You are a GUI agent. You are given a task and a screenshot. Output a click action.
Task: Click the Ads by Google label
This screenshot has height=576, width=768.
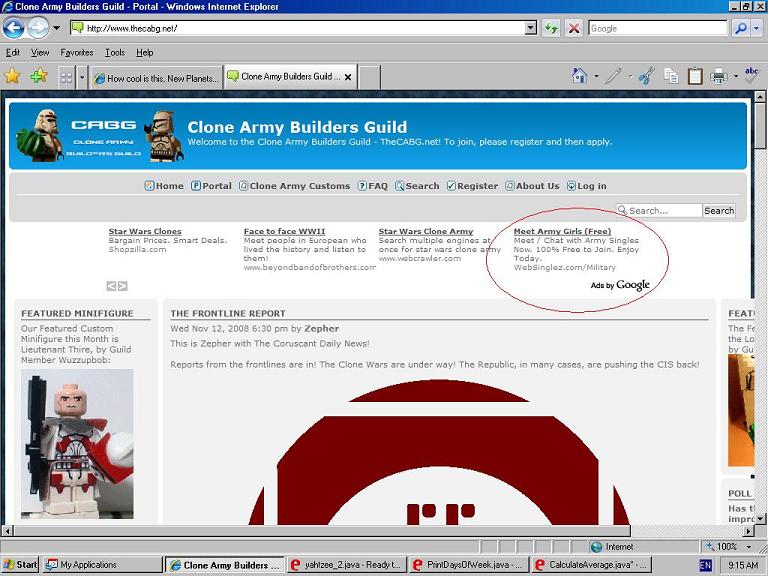(x=620, y=285)
